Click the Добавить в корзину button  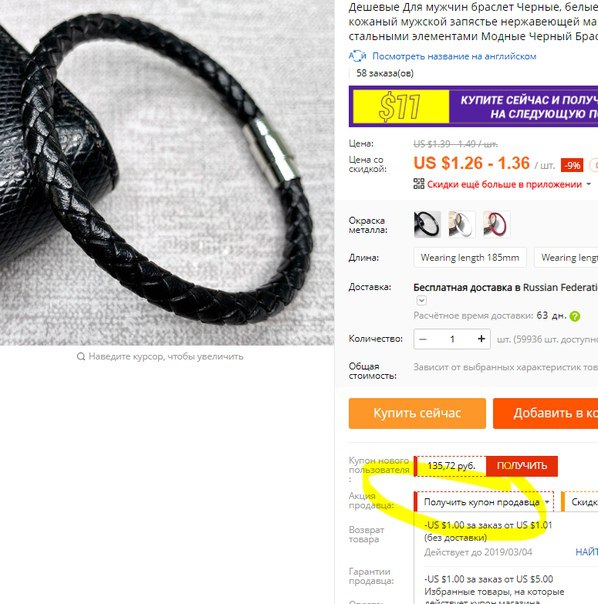tap(546, 413)
